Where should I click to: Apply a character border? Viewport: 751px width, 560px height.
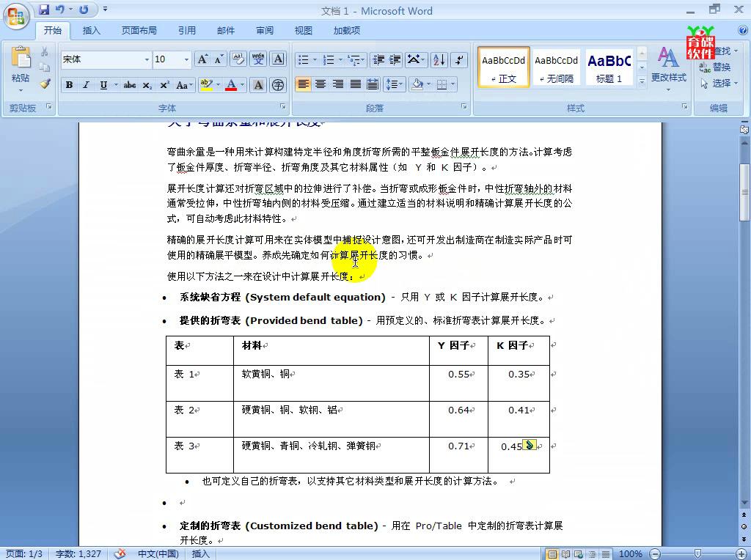278,59
